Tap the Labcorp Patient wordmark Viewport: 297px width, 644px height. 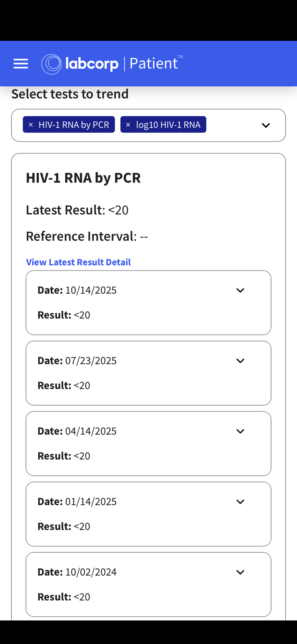(x=122, y=64)
